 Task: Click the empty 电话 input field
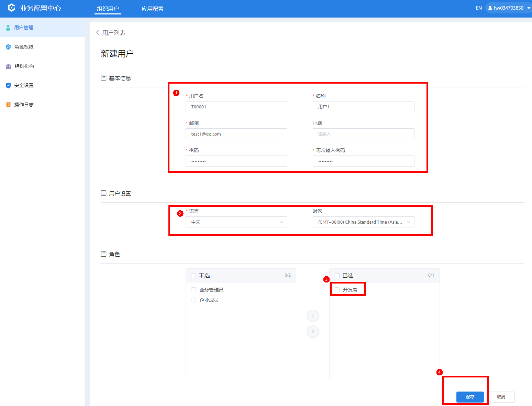364,134
